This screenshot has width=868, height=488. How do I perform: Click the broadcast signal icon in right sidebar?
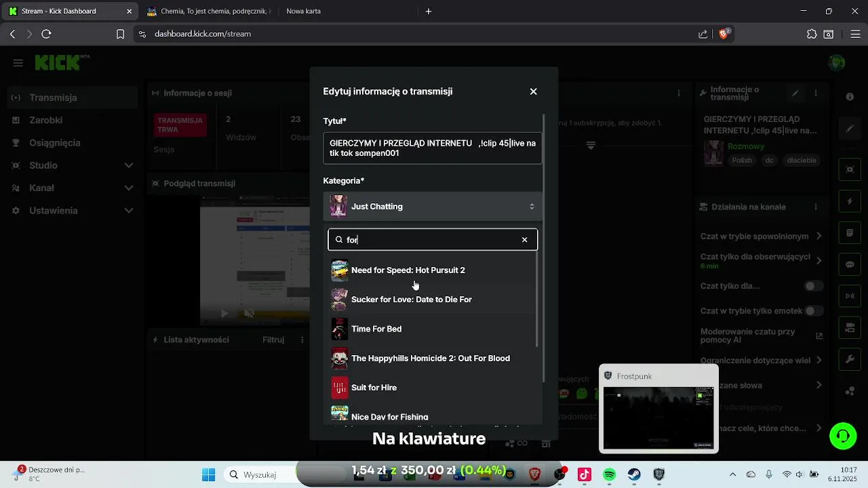point(850,296)
